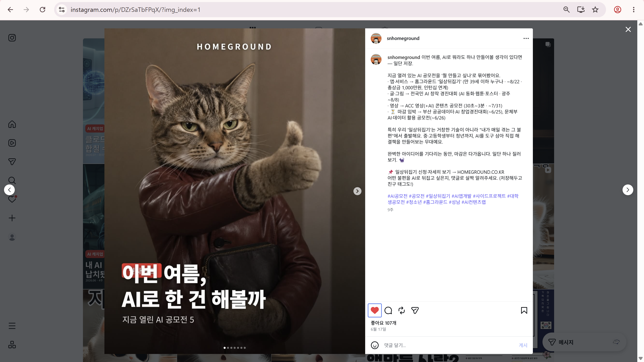Open profile avatar in sidebar
644x362 pixels.
coord(12,237)
